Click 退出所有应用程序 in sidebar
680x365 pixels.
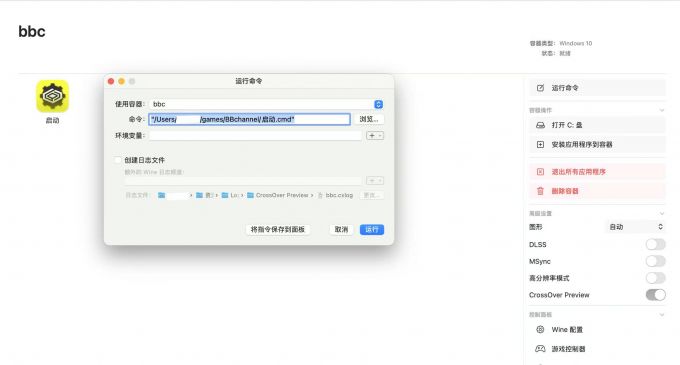click(x=597, y=172)
